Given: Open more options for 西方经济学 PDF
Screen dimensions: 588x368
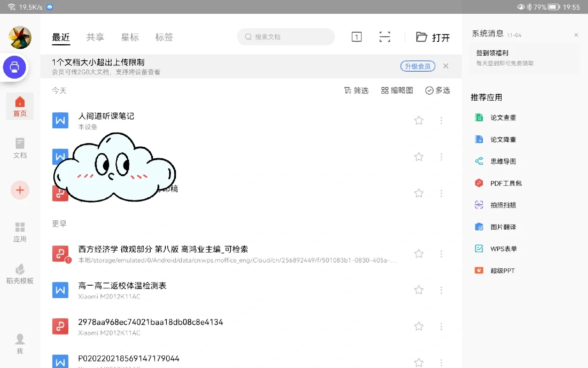Looking at the screenshot, I should (x=441, y=253).
